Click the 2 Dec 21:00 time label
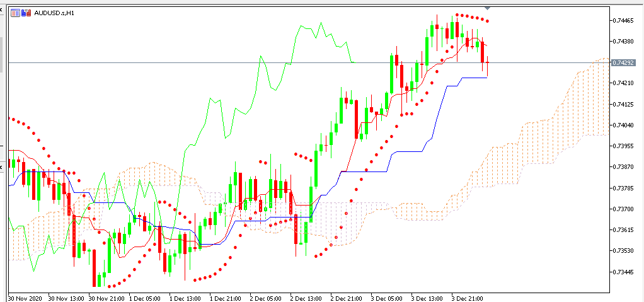This screenshot has height=302, width=644. [346, 298]
